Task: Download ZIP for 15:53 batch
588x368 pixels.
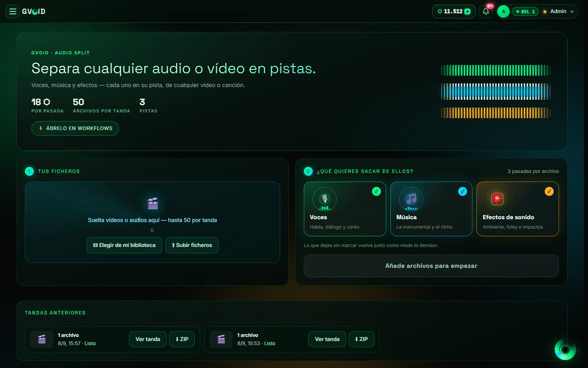Action: pyautogui.click(x=361, y=339)
